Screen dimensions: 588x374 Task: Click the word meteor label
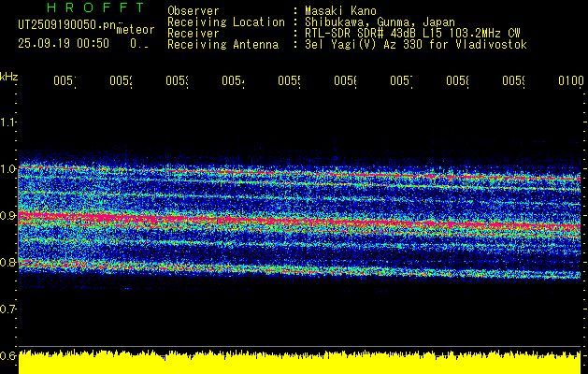click(x=136, y=30)
